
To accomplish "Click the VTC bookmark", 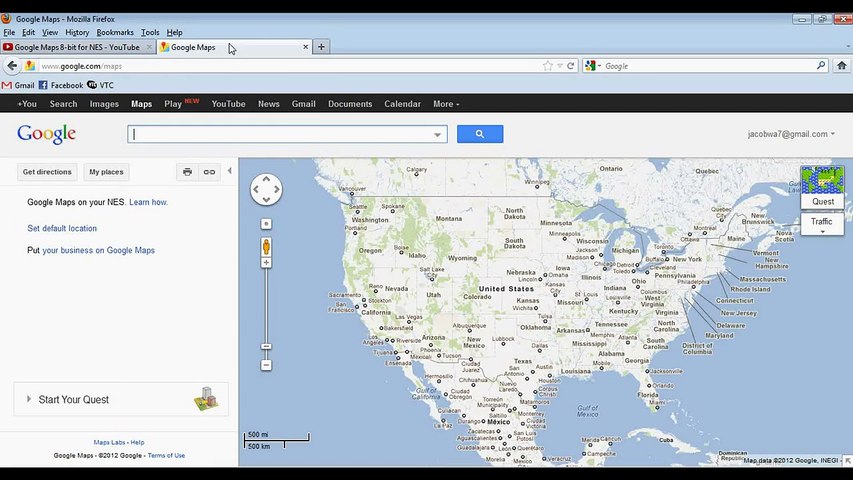I will pyautogui.click(x=101, y=85).
